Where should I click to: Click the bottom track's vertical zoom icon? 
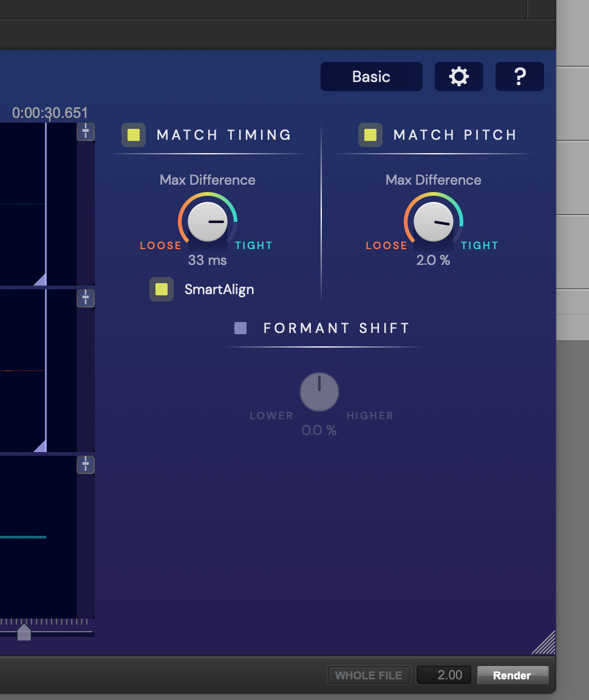click(86, 465)
